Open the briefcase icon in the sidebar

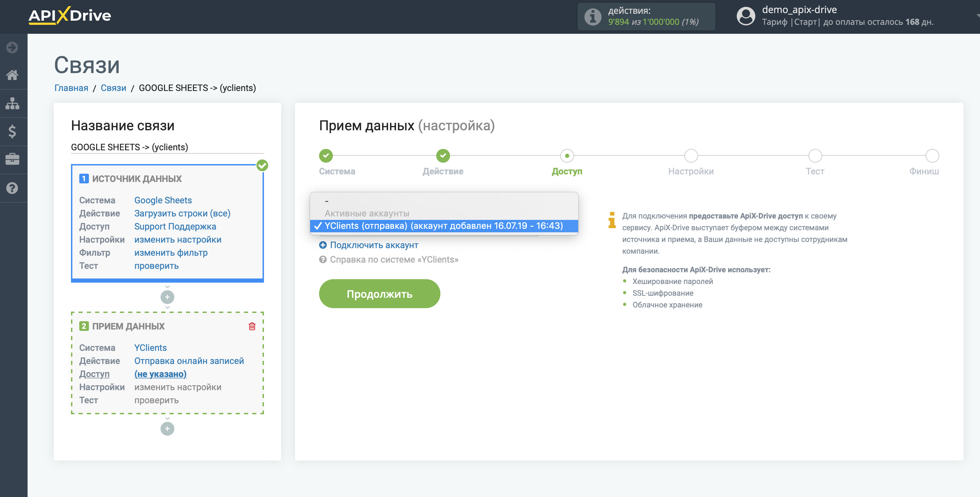tap(12, 160)
